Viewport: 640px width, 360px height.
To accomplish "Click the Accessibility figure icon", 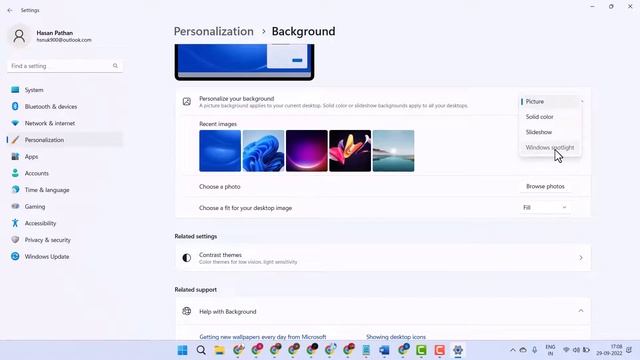I will coord(15,223).
